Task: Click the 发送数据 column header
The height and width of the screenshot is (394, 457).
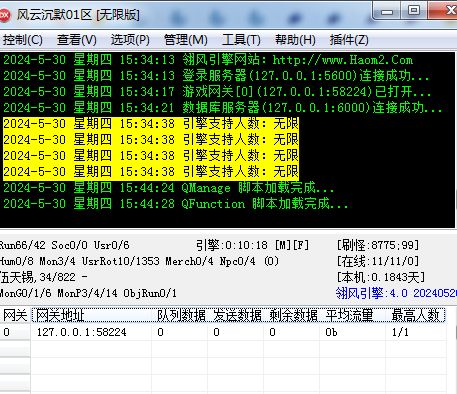Action: coord(237,315)
